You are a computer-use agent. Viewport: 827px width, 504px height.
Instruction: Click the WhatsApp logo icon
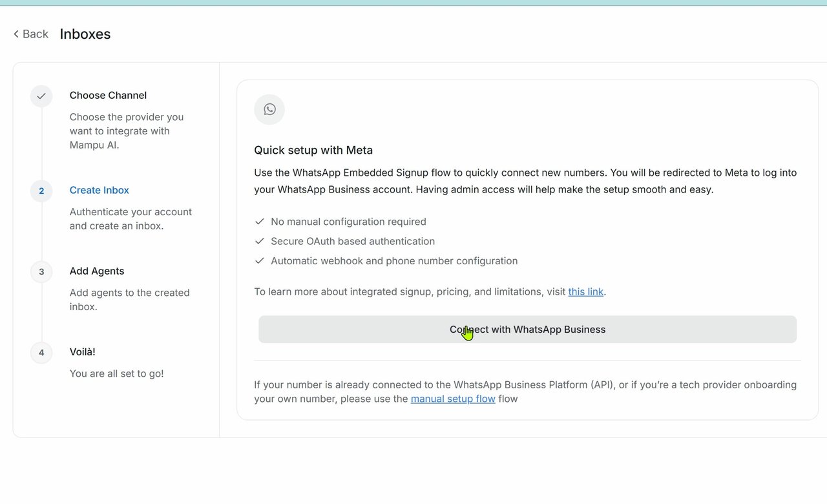pos(269,109)
